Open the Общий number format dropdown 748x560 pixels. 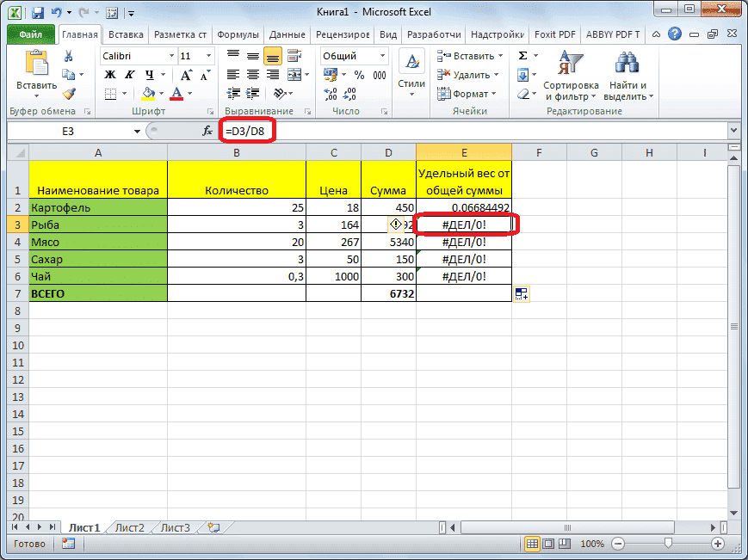(x=382, y=55)
